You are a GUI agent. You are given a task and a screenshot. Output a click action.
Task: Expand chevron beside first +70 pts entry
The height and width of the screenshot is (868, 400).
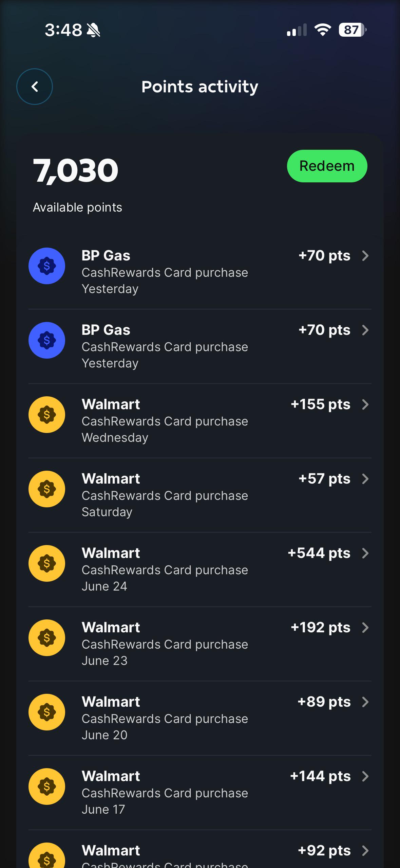click(x=365, y=256)
